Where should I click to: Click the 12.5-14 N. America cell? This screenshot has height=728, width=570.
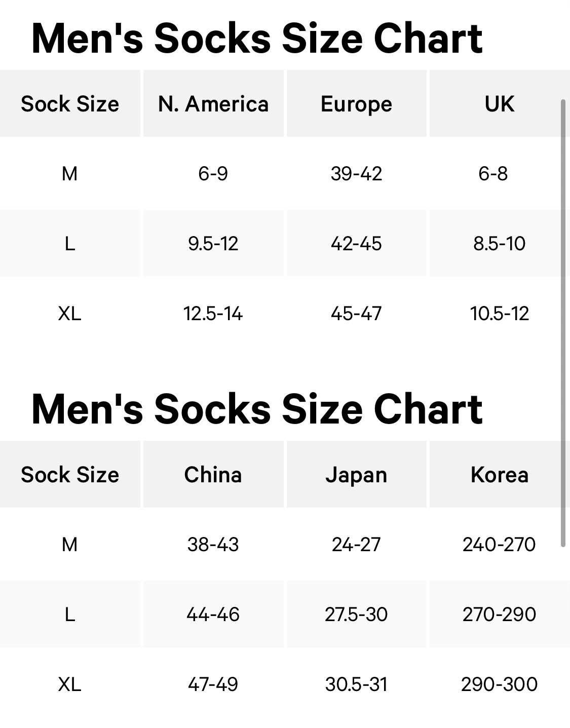coord(213,314)
